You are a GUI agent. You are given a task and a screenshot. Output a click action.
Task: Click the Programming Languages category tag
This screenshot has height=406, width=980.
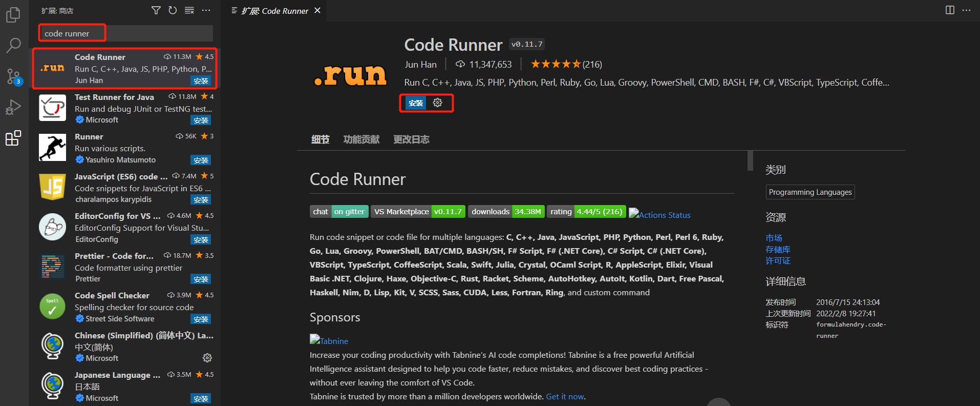point(810,192)
